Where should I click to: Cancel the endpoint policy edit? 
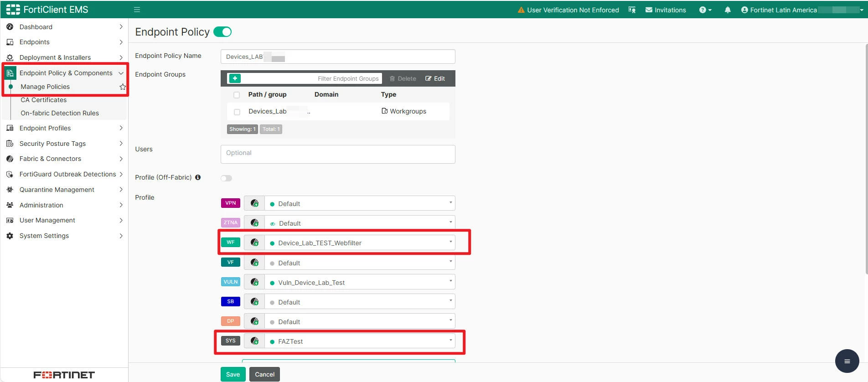pyautogui.click(x=264, y=374)
